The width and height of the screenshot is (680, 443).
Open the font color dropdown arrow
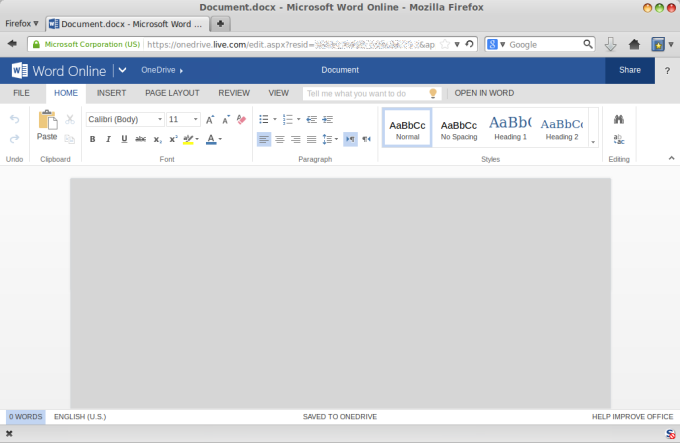(220, 139)
